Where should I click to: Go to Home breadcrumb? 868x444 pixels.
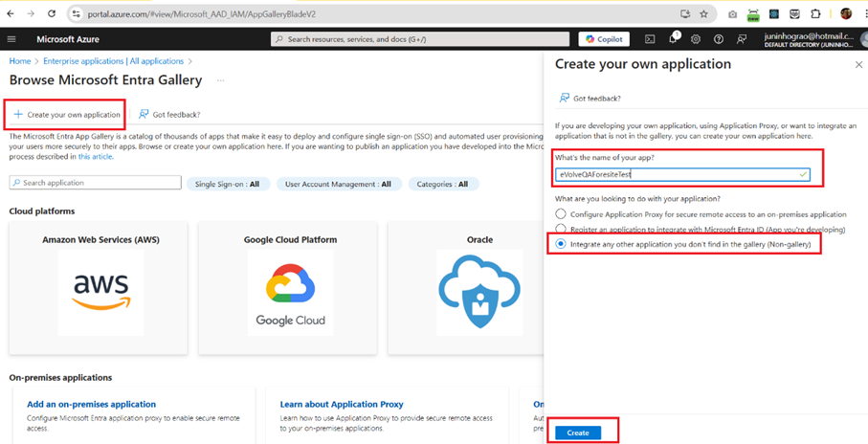(x=20, y=61)
